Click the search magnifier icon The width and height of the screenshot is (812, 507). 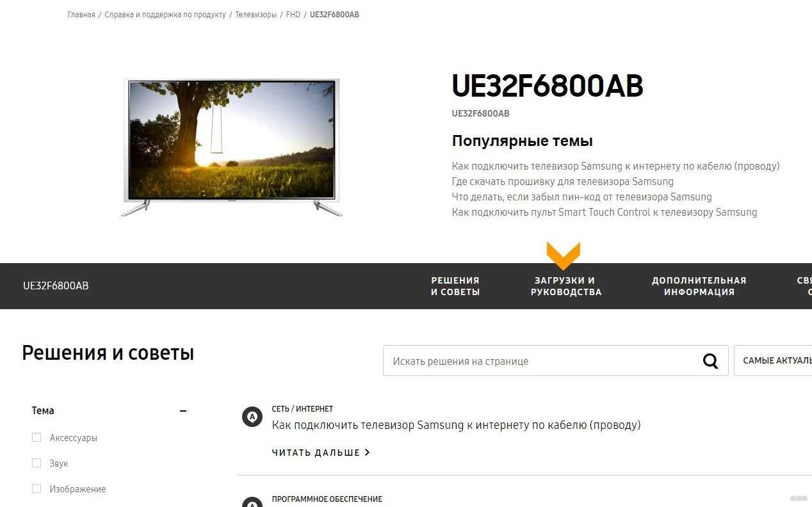click(710, 361)
